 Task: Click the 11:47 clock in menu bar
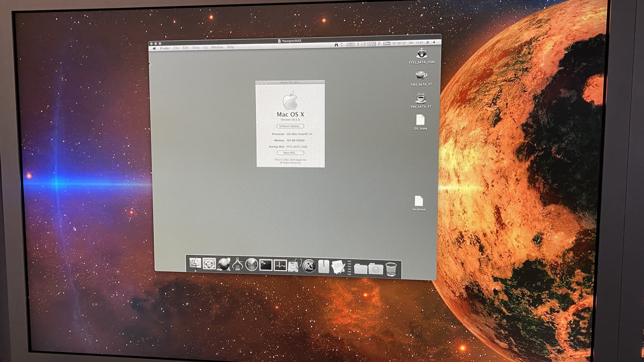coord(420,42)
